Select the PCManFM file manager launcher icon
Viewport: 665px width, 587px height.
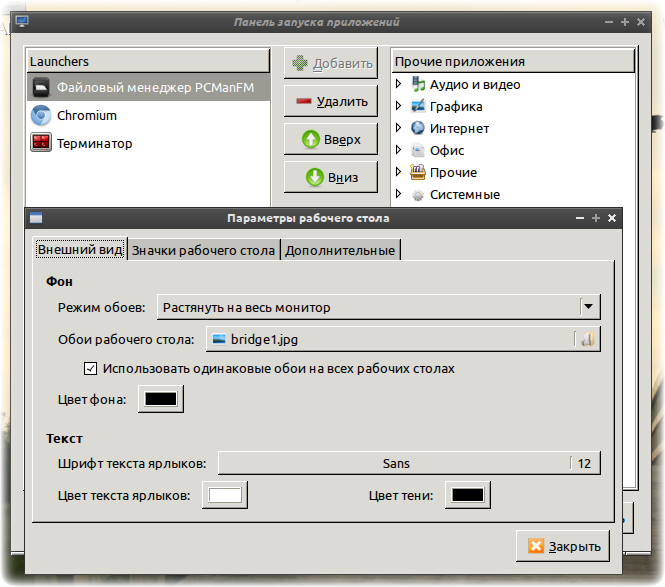[x=41, y=87]
